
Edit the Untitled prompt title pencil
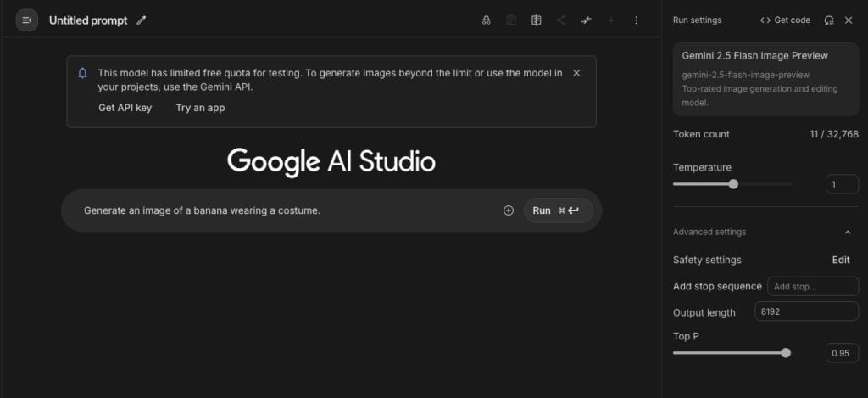(x=142, y=20)
